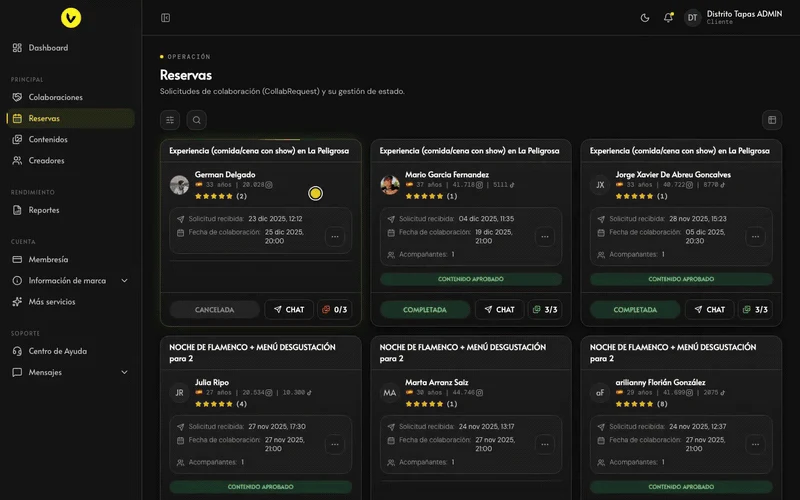The image size is (800, 500).
Task: Open Jorge Xavier card options menu
Action: [755, 237]
